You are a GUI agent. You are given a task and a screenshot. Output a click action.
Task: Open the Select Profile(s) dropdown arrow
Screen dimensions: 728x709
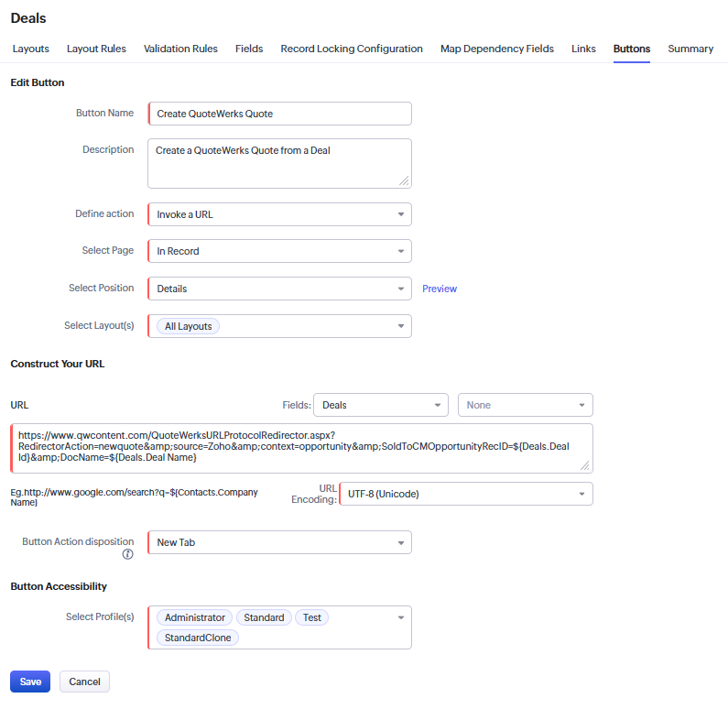click(x=401, y=618)
